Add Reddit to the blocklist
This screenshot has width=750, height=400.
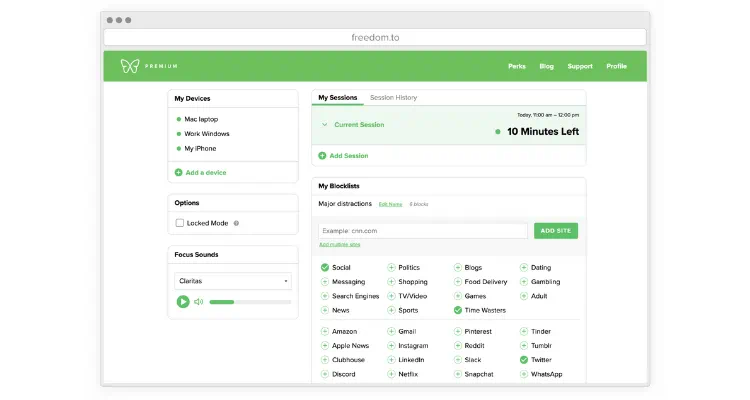(458, 345)
